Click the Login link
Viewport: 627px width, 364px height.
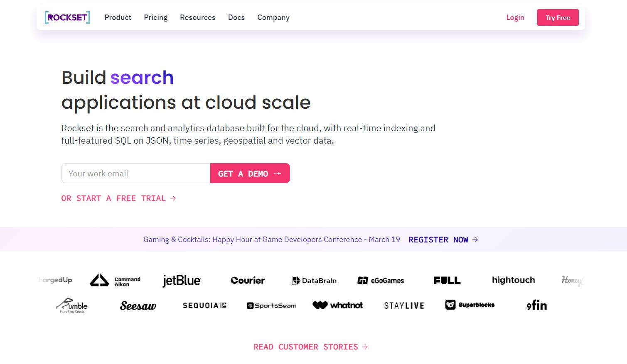point(515,17)
